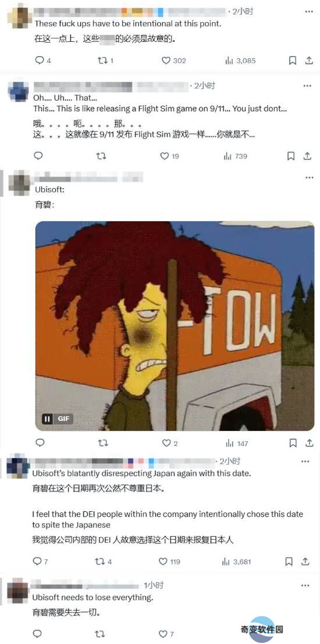Share the Flight Sim 9/11 tweet
Viewport: 320px width, 644px height.
click(307, 156)
